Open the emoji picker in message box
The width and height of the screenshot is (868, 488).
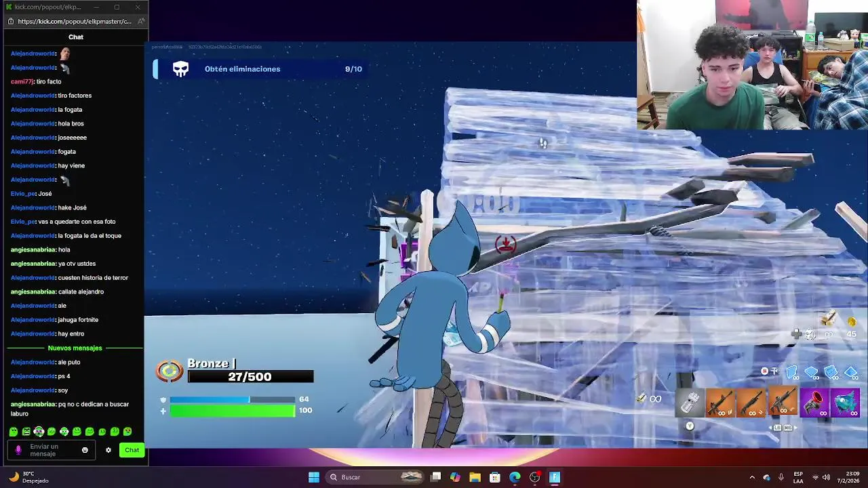click(x=85, y=450)
